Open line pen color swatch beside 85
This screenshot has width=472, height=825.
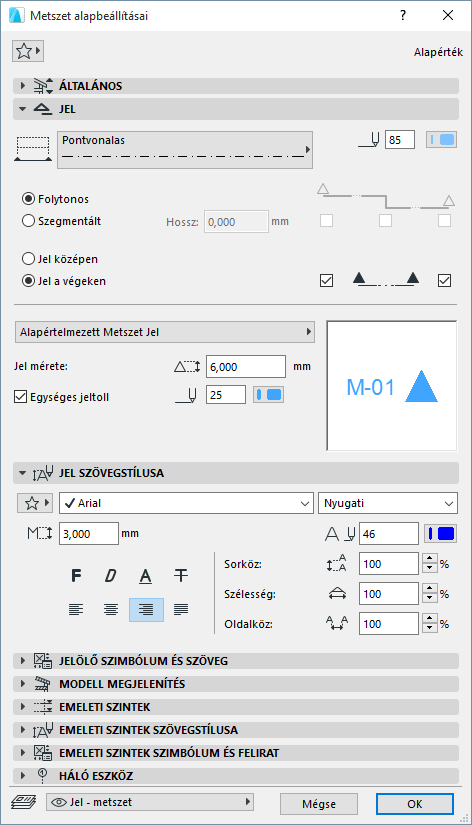tap(441, 140)
